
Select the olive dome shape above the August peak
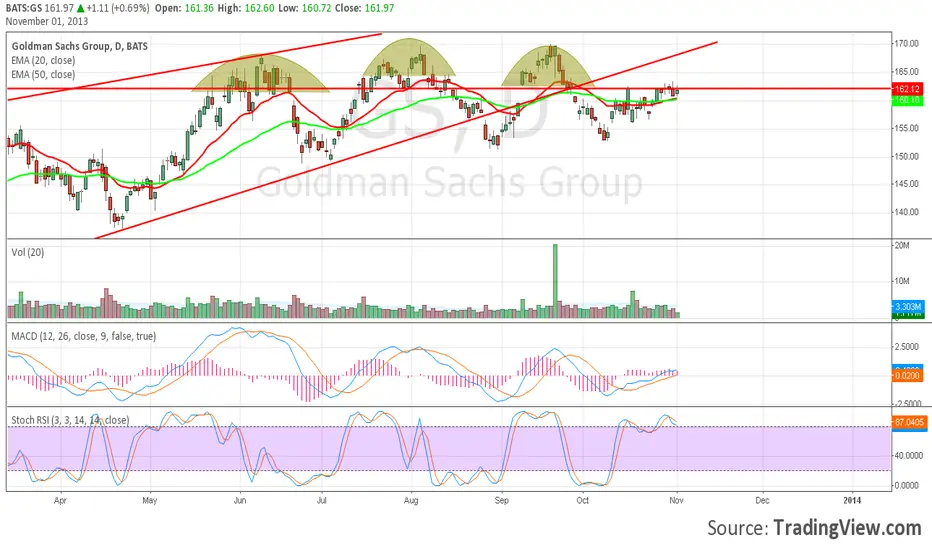tap(409, 58)
